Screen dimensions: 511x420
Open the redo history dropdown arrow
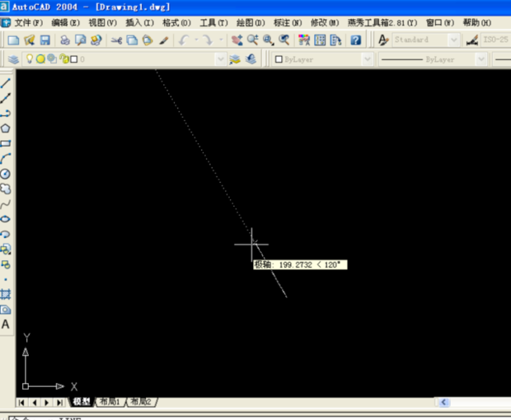click(221, 40)
